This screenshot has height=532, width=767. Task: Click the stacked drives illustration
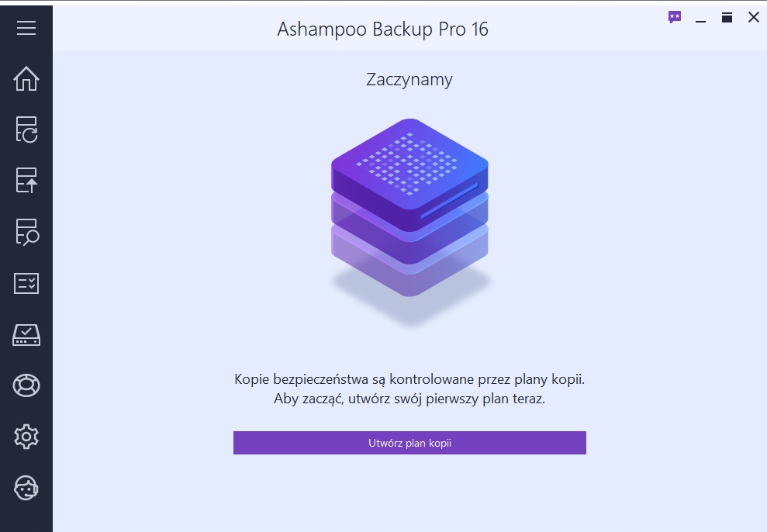(409, 209)
